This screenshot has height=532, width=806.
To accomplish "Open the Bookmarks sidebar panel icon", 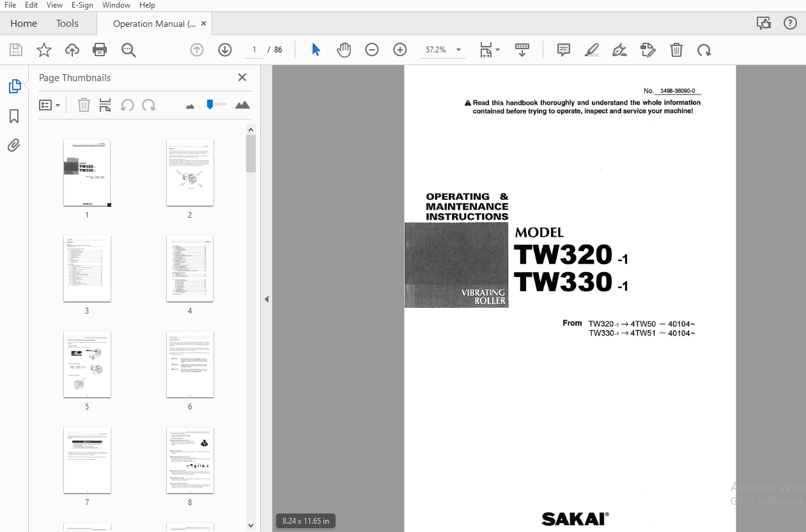I will tap(14, 116).
